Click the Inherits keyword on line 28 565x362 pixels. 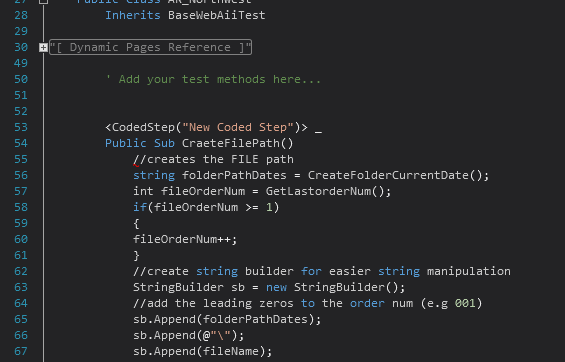coord(133,15)
